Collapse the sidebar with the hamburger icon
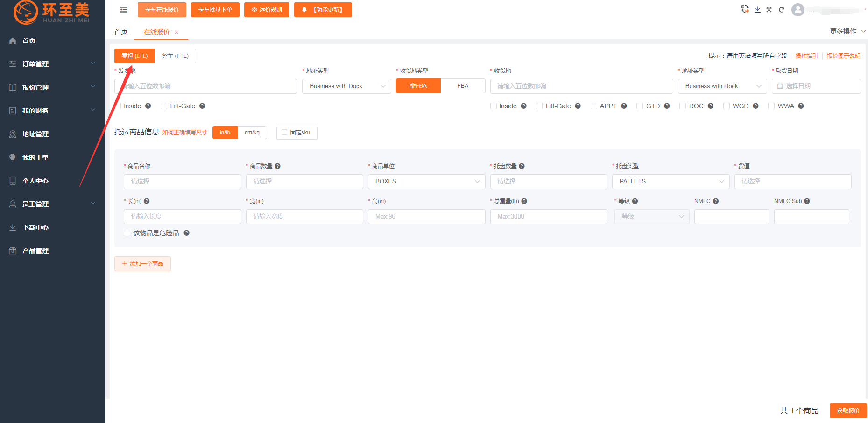The height and width of the screenshot is (423, 868). point(124,10)
